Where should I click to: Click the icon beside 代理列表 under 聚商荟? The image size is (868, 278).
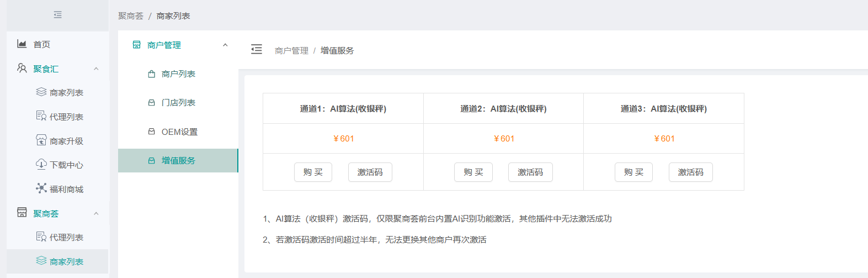pos(41,237)
